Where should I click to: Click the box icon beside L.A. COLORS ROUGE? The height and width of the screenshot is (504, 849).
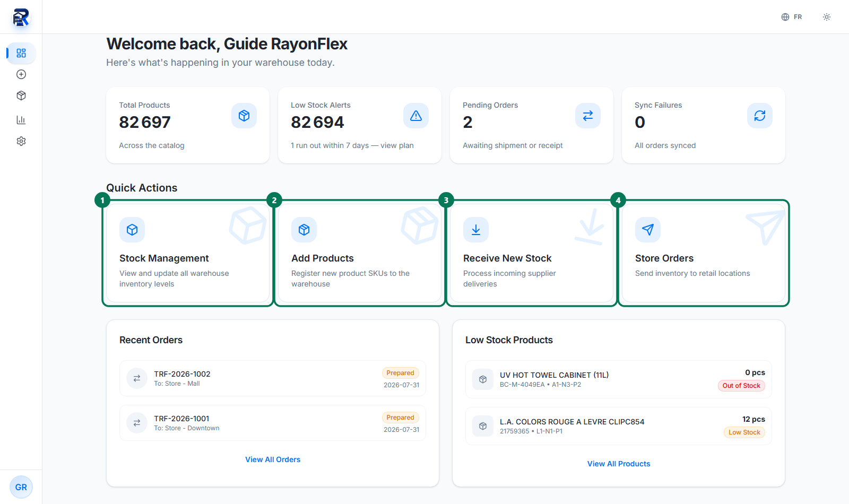pos(483,426)
